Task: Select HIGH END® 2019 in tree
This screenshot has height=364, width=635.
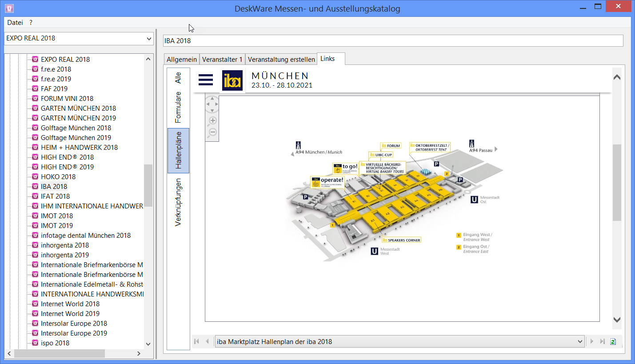Action: [x=68, y=167]
